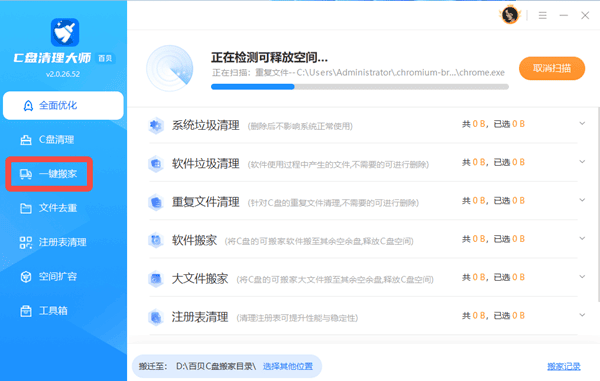
Task: Click the 注册表清理 grid icon
Action: 26,242
